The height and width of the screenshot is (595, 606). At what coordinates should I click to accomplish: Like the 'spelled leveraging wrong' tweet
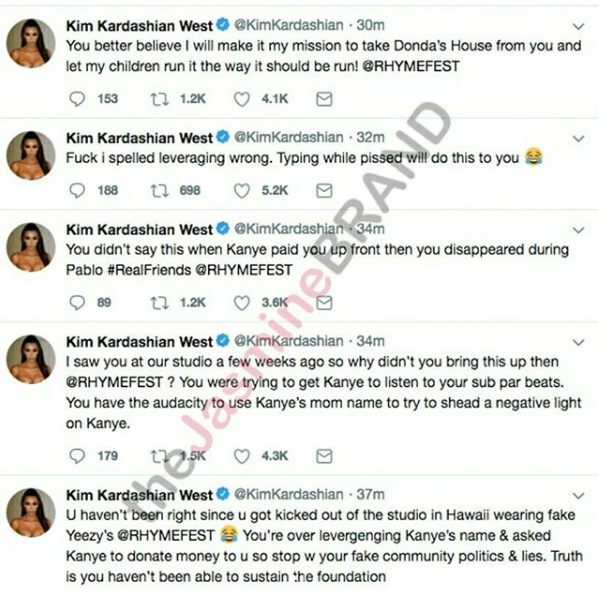(x=242, y=190)
